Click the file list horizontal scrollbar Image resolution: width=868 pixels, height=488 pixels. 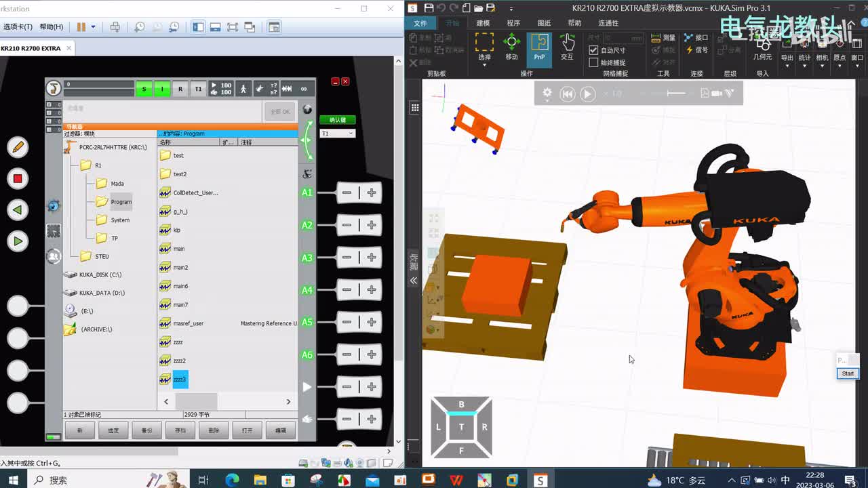(x=227, y=401)
